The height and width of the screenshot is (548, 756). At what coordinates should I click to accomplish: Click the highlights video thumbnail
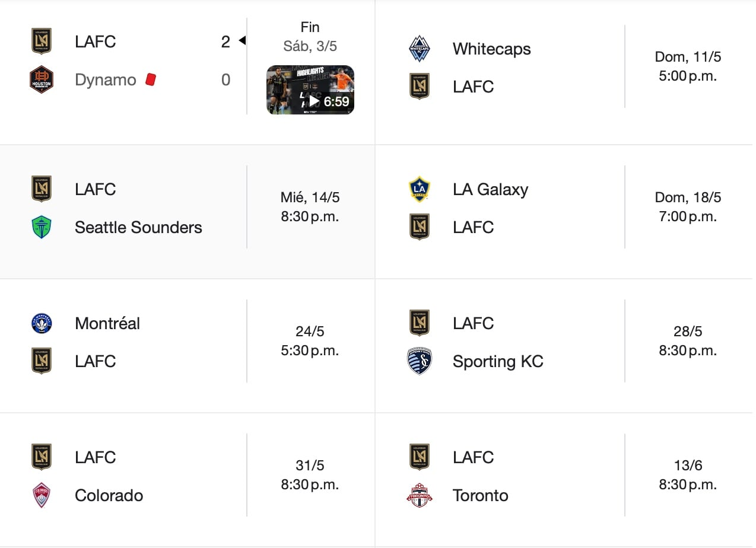coord(310,90)
